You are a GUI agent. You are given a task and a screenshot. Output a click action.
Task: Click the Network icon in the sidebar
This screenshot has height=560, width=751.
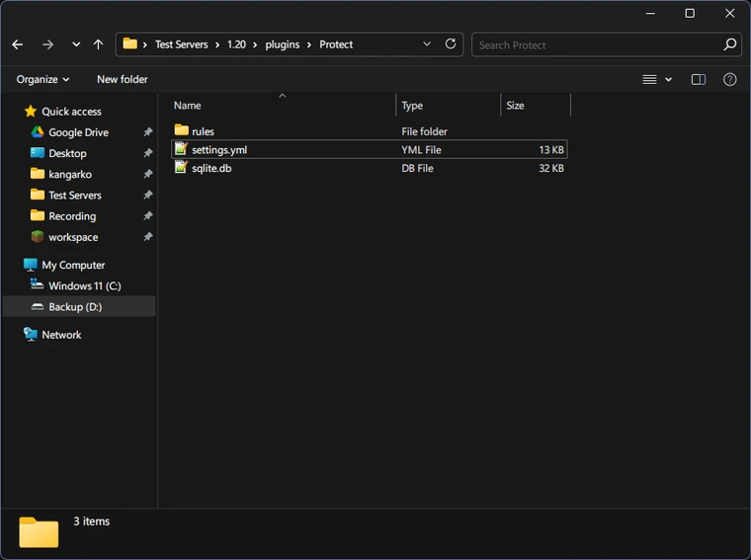click(31, 335)
